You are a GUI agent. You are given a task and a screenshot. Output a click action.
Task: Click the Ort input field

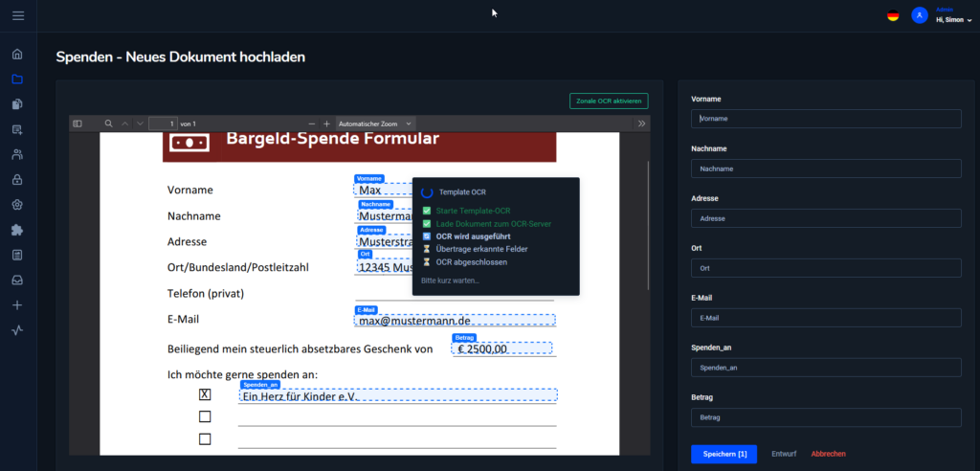pos(826,268)
